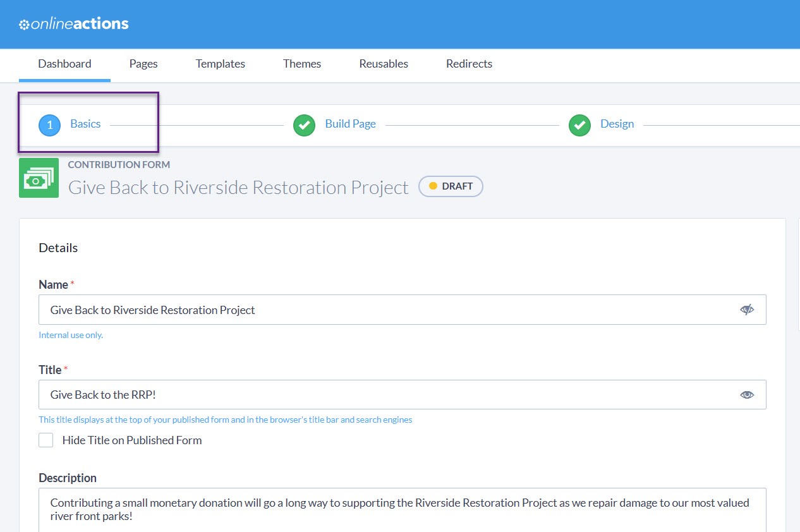The image size is (800, 532).
Task: Check Hide Title on Published Form
Action: click(45, 440)
